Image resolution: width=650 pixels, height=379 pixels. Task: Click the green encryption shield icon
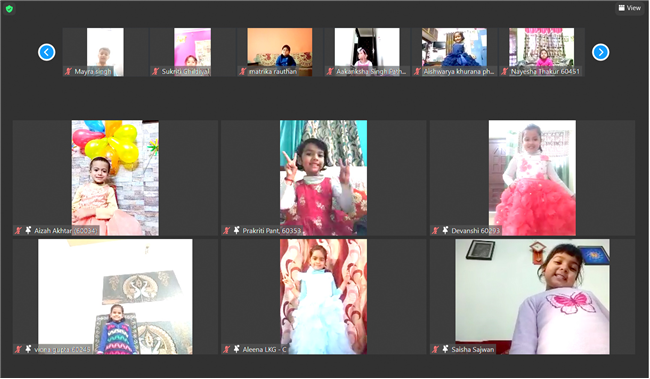point(9,9)
